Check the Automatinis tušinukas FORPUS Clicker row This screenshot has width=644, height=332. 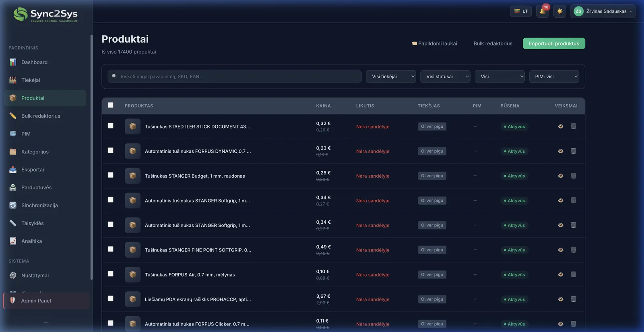click(x=110, y=323)
